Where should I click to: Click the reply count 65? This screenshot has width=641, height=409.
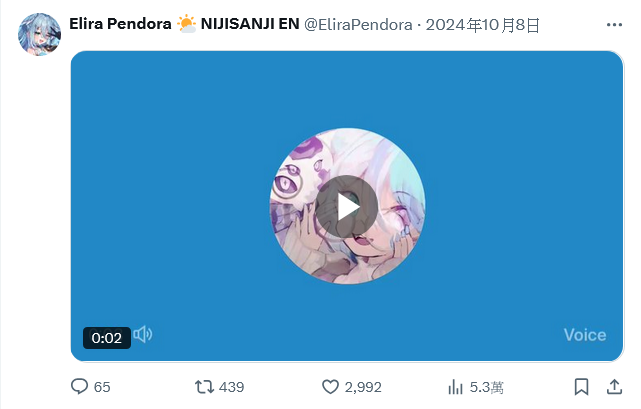[102, 387]
